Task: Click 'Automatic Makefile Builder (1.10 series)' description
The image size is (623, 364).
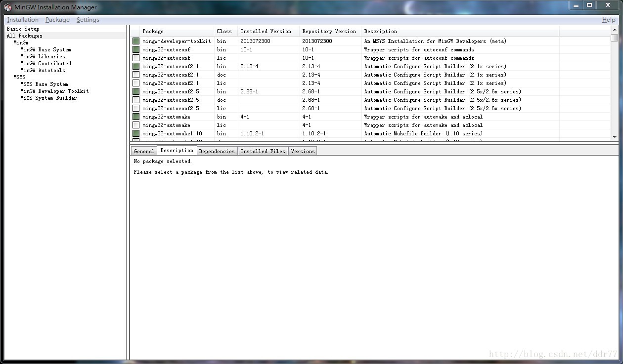Action: 423,133
